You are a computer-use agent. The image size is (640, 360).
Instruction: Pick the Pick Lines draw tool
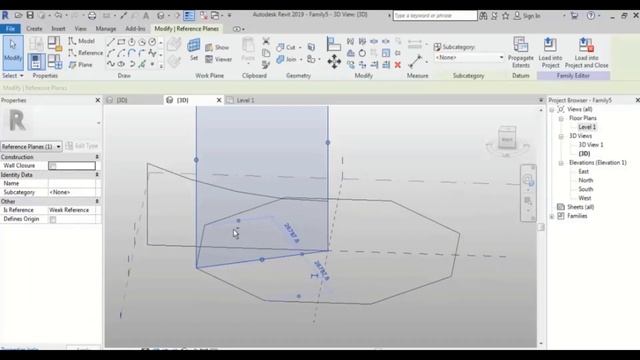(142, 64)
